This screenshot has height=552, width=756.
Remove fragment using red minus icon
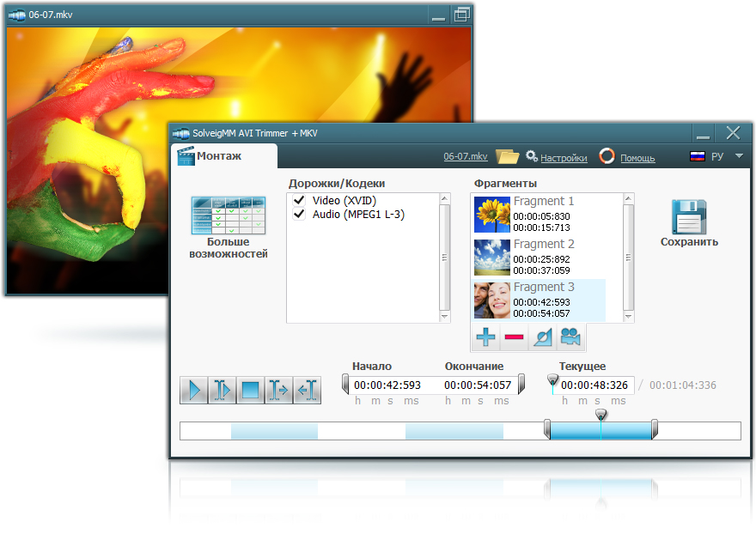tap(514, 337)
